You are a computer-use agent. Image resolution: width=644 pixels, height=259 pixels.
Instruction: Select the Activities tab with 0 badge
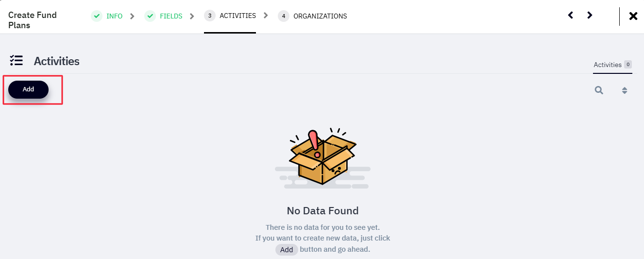612,65
